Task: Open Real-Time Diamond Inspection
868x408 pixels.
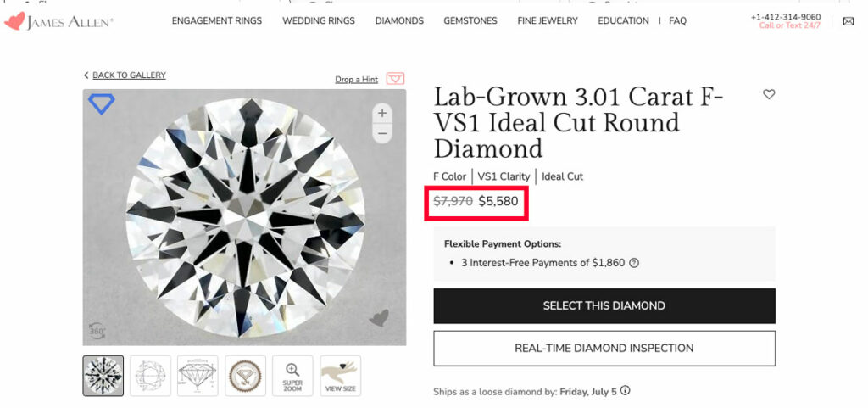Action: click(x=604, y=349)
